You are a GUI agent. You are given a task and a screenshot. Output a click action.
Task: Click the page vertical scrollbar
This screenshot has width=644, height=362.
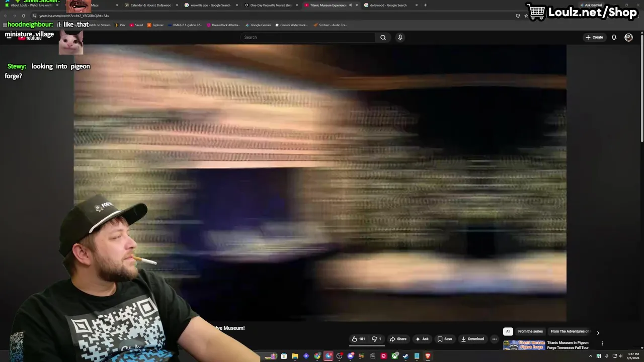[x=641, y=90]
